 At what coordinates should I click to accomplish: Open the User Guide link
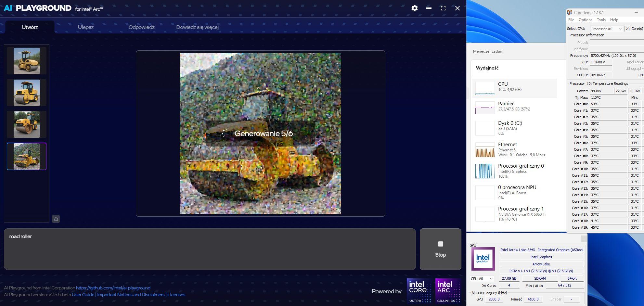tap(83, 295)
